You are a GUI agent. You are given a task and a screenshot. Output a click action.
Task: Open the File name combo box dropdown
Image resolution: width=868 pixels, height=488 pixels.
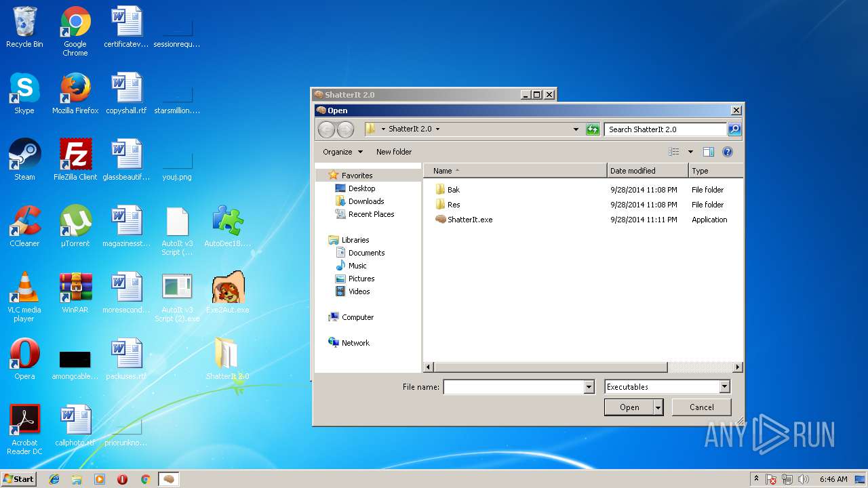[x=589, y=387]
